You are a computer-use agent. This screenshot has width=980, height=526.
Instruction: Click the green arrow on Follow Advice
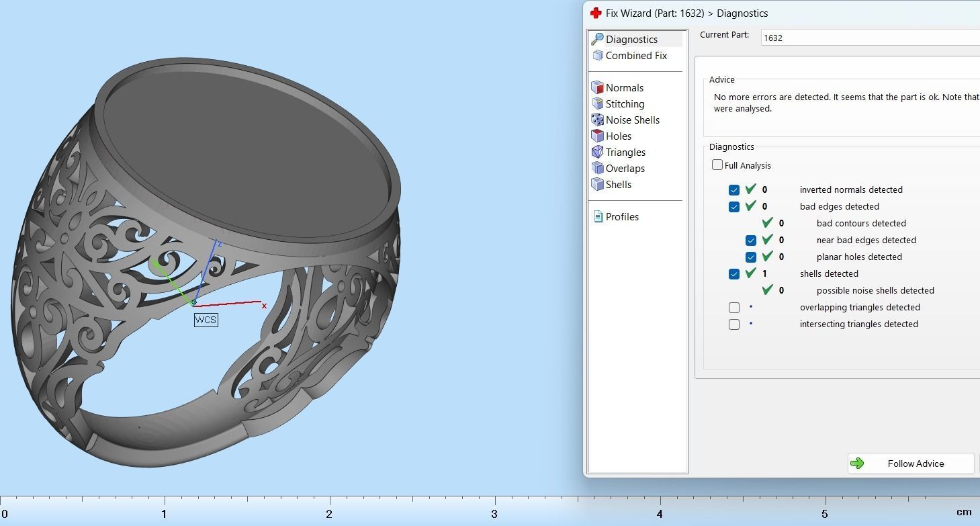click(857, 464)
